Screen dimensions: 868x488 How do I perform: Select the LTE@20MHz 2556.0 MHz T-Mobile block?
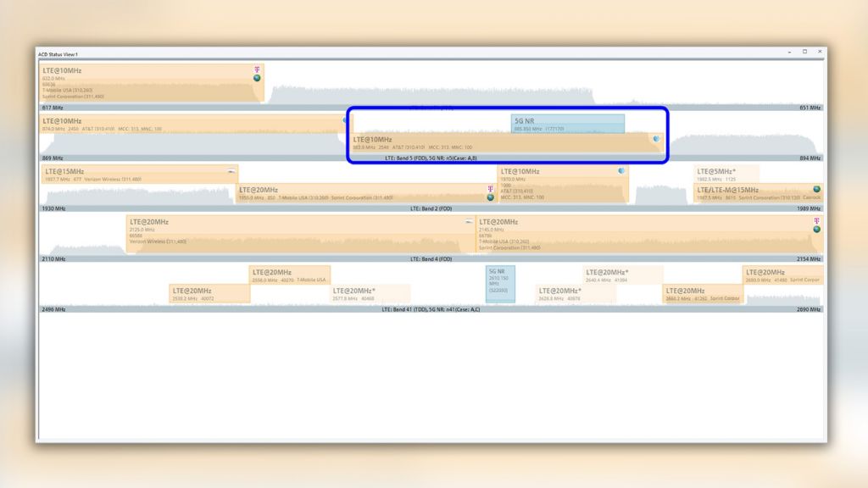click(x=289, y=274)
